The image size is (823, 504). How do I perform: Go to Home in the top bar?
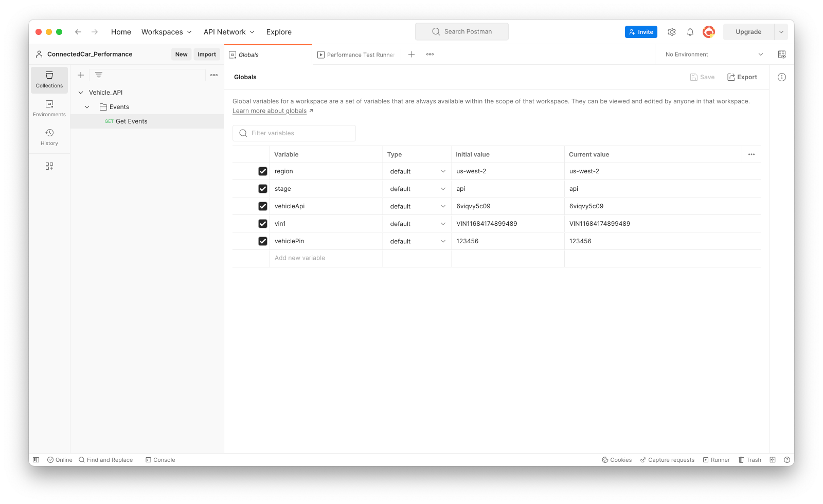pyautogui.click(x=121, y=32)
